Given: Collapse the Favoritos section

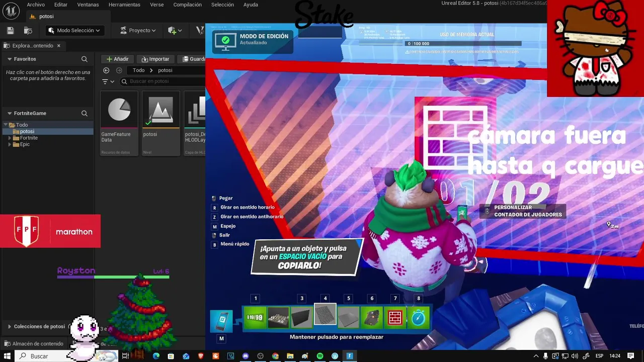Looking at the screenshot, I should coord(10,59).
